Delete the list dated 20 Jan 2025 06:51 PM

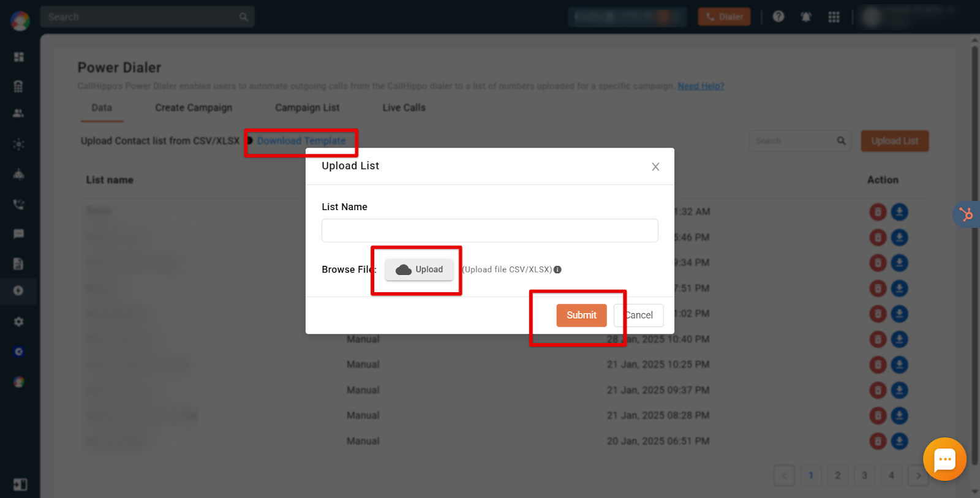[x=878, y=441]
